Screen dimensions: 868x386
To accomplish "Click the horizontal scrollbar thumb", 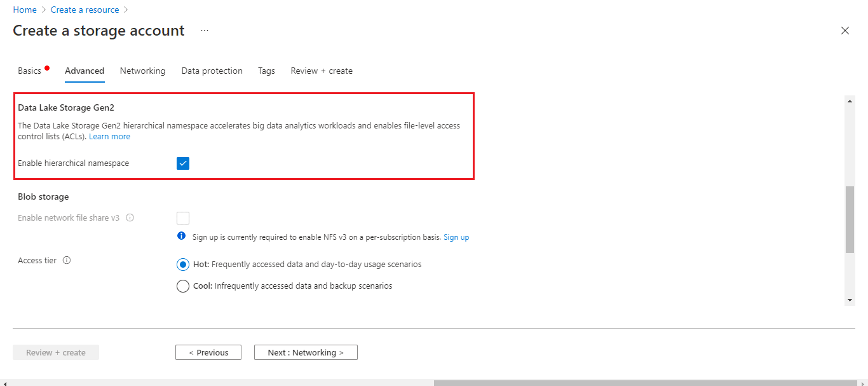I will [646, 383].
